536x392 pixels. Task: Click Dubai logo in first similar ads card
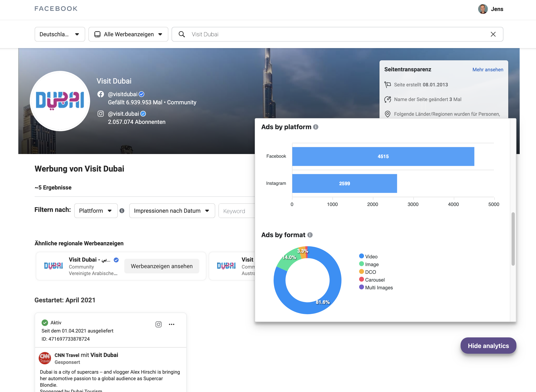coord(53,266)
